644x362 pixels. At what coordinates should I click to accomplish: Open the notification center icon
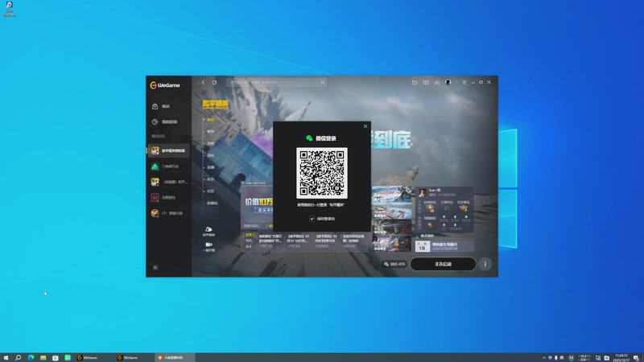[x=636, y=358]
